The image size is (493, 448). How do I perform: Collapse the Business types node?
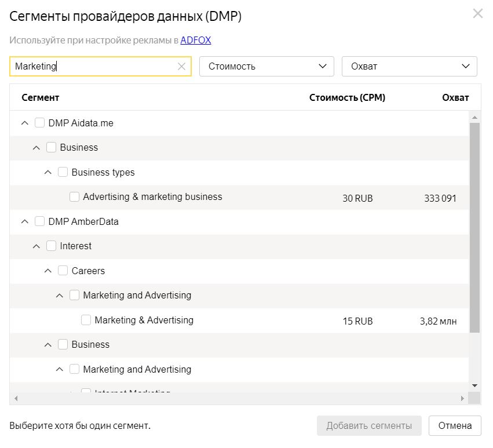pyautogui.click(x=48, y=172)
